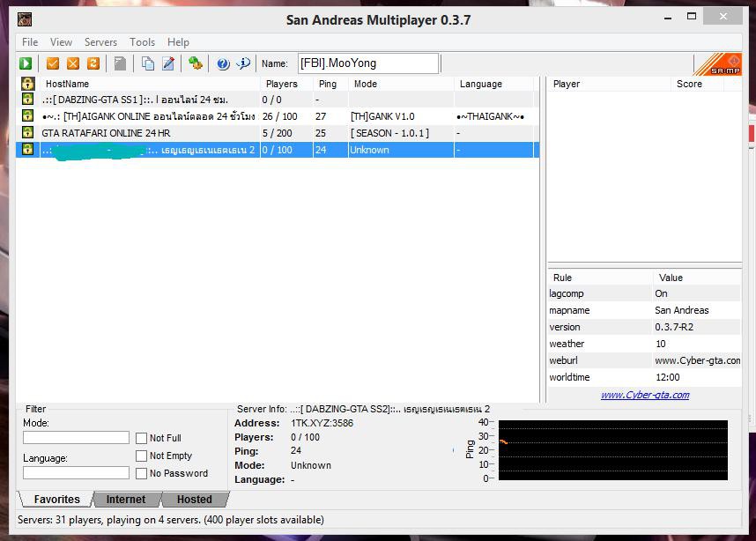
Task: Sort by the Ping column header
Action: click(330, 84)
